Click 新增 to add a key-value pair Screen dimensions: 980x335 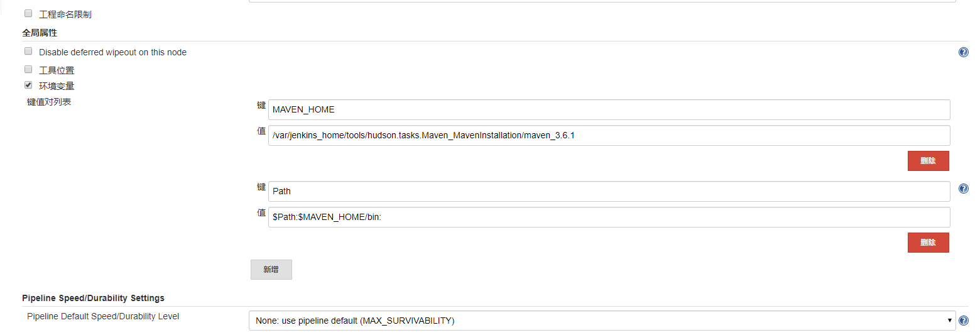click(x=271, y=270)
